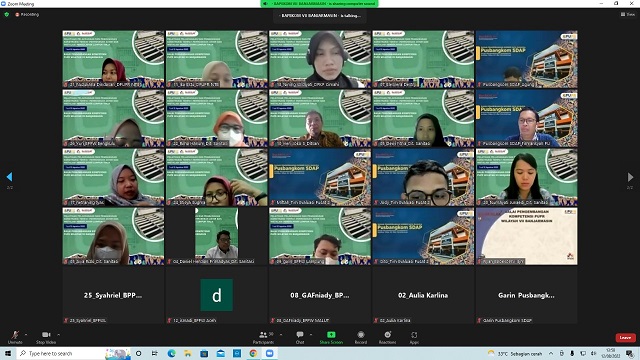The image size is (640, 360).
Task: Click the red Leave button
Action: click(x=625, y=338)
